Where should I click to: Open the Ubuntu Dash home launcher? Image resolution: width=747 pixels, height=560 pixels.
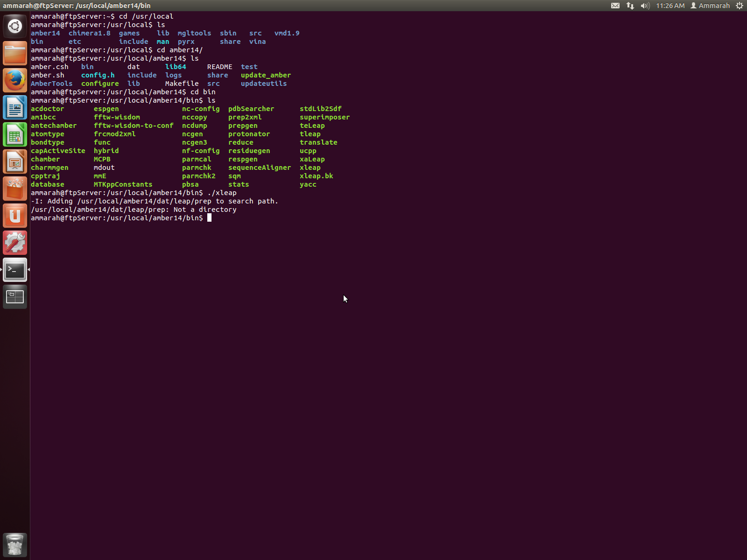[15, 26]
